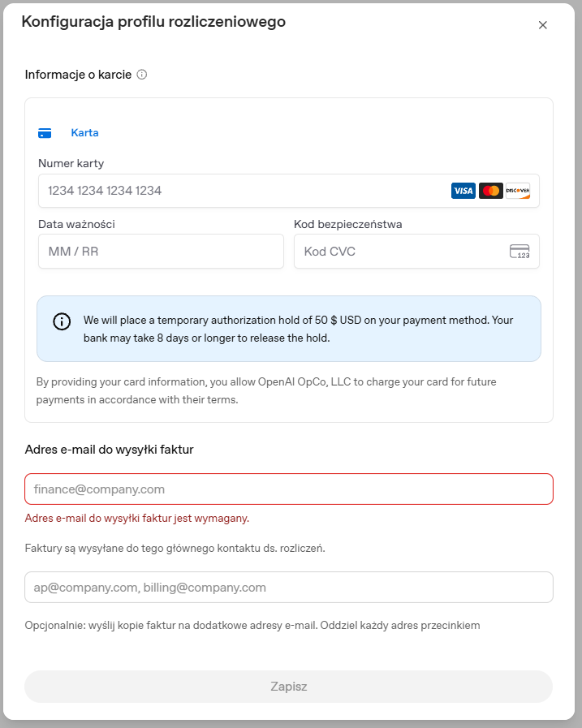582x728 pixels.
Task: Click the Mastercard logo in card number field
Action: 490,191
